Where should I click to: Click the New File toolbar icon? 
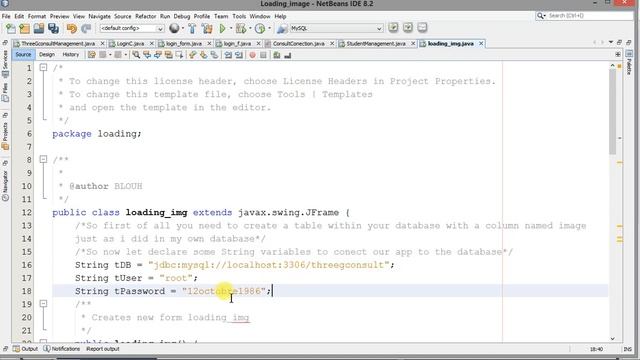click(11, 28)
